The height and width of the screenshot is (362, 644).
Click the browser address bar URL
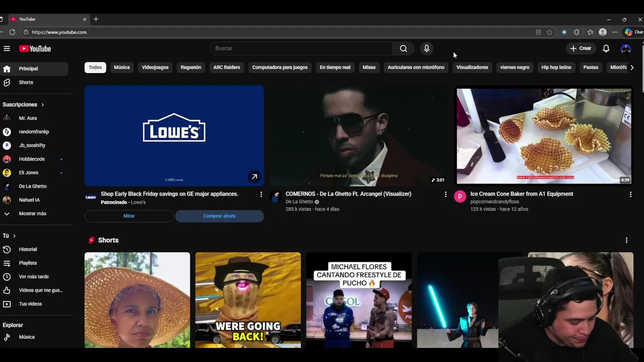click(59, 32)
